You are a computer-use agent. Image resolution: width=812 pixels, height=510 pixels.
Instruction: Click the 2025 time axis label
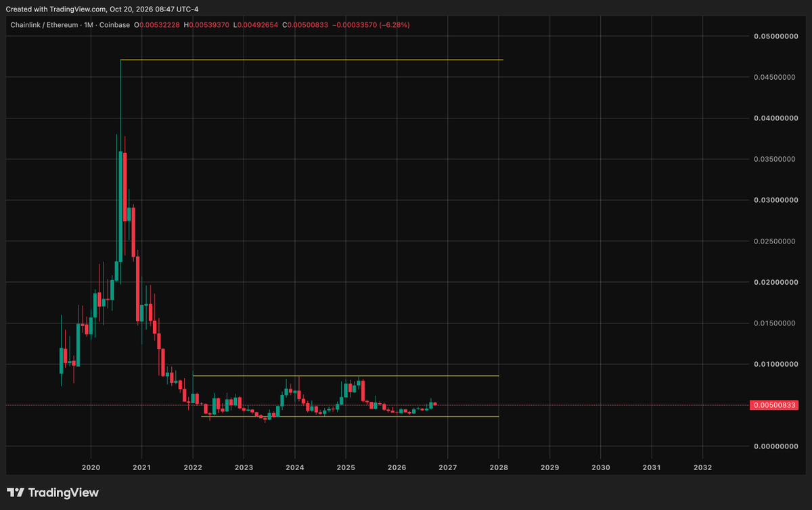click(x=346, y=467)
